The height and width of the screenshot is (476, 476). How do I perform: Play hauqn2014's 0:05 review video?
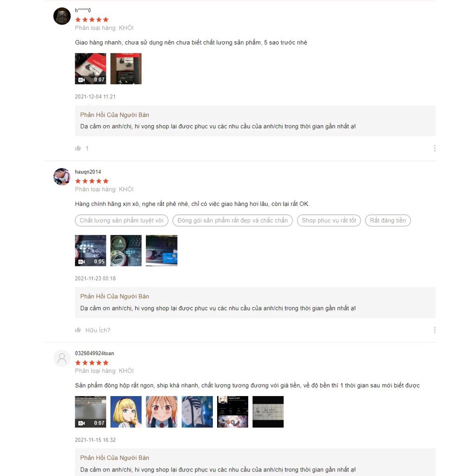coord(91,251)
